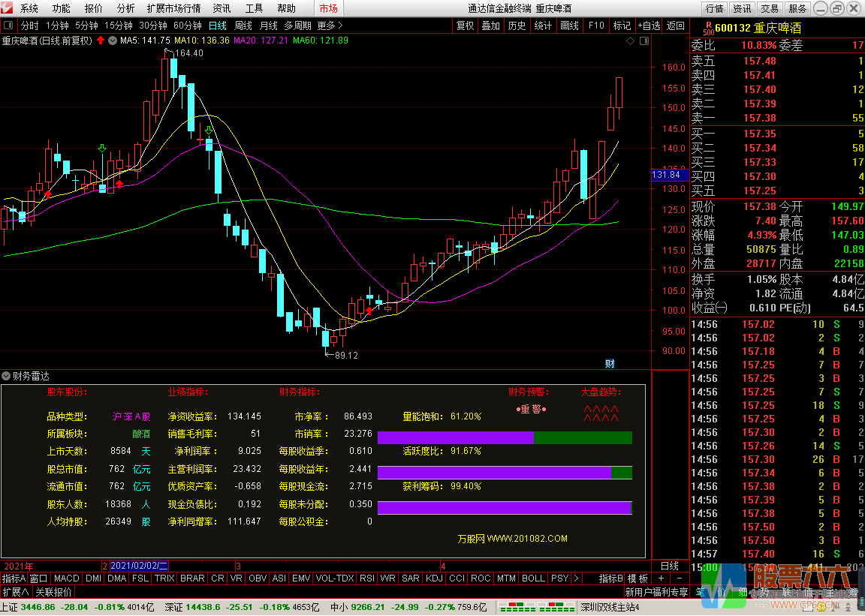The width and height of the screenshot is (865, 616).
Task: Click the 89.12 low price label
Action: 346,355
